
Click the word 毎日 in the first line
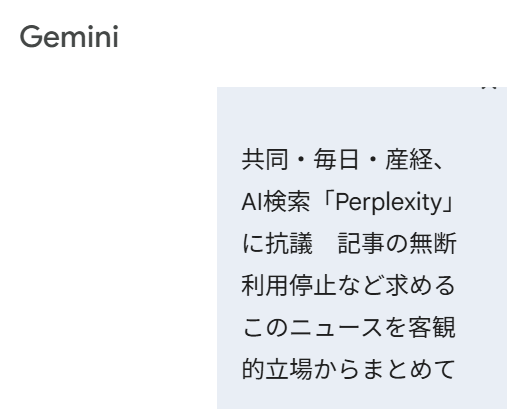tap(336, 160)
